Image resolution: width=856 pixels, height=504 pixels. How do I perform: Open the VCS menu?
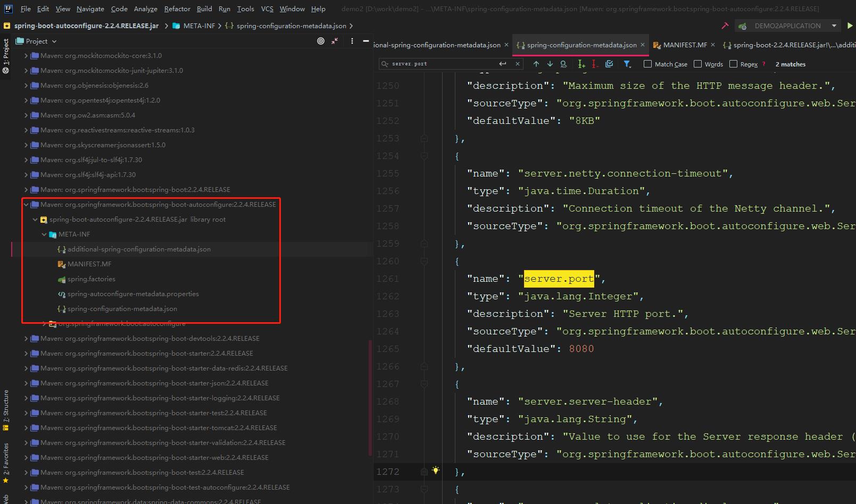(267, 9)
